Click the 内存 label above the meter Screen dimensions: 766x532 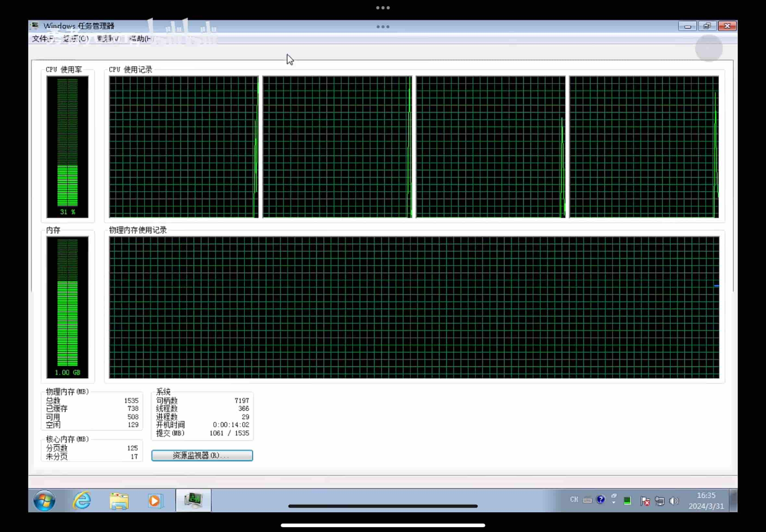click(53, 230)
